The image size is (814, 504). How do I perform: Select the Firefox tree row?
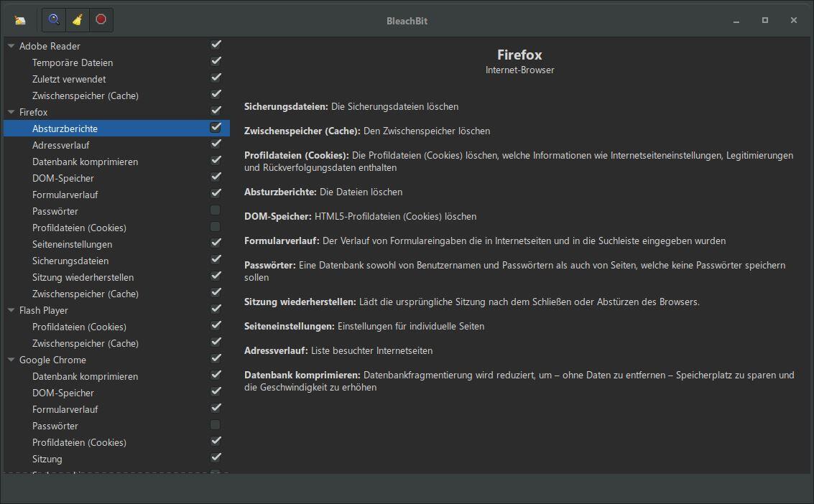point(116,112)
